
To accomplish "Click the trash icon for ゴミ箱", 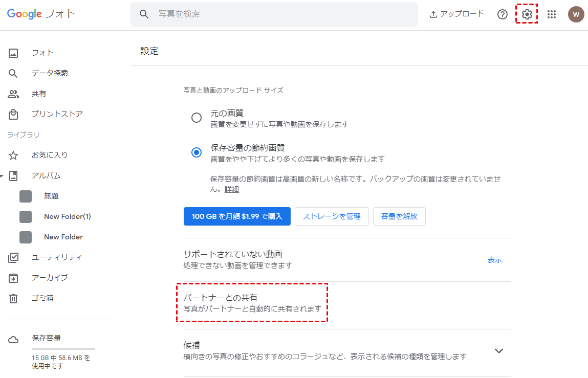I will pyautogui.click(x=13, y=298).
